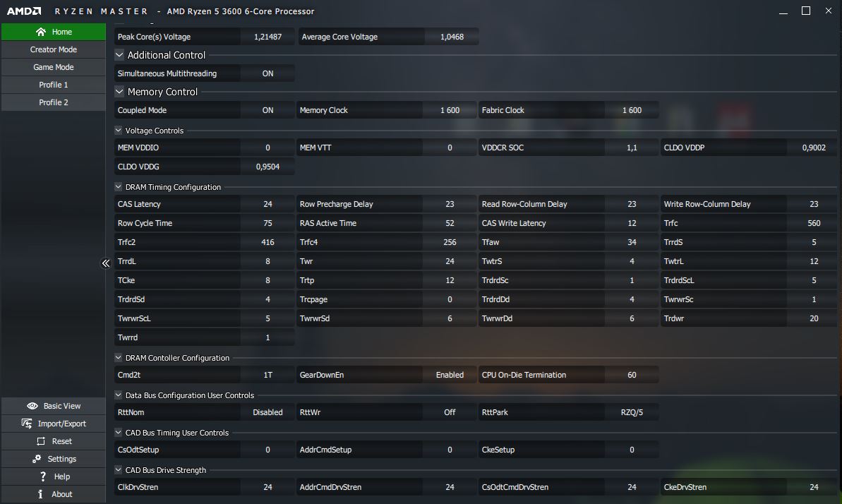Click the Basic View eye icon

tap(32, 406)
